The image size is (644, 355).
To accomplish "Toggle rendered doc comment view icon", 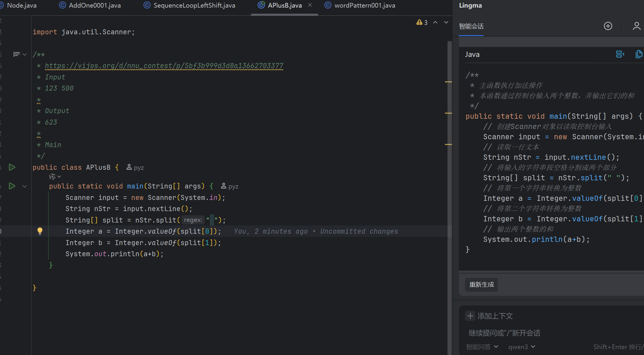I will [x=17, y=54].
